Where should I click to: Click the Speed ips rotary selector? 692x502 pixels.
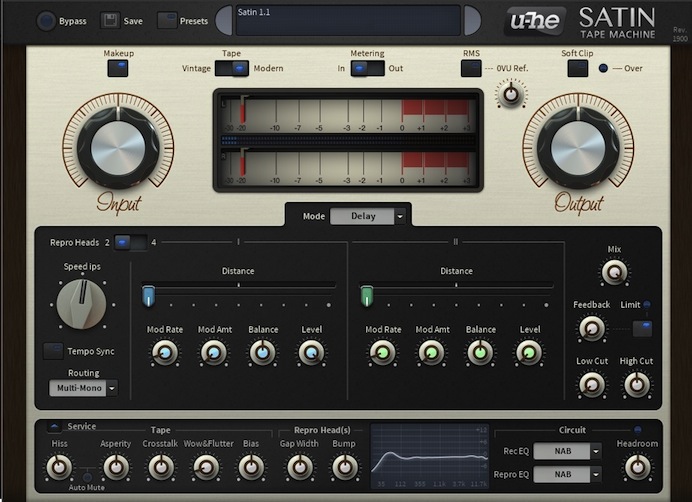point(82,304)
